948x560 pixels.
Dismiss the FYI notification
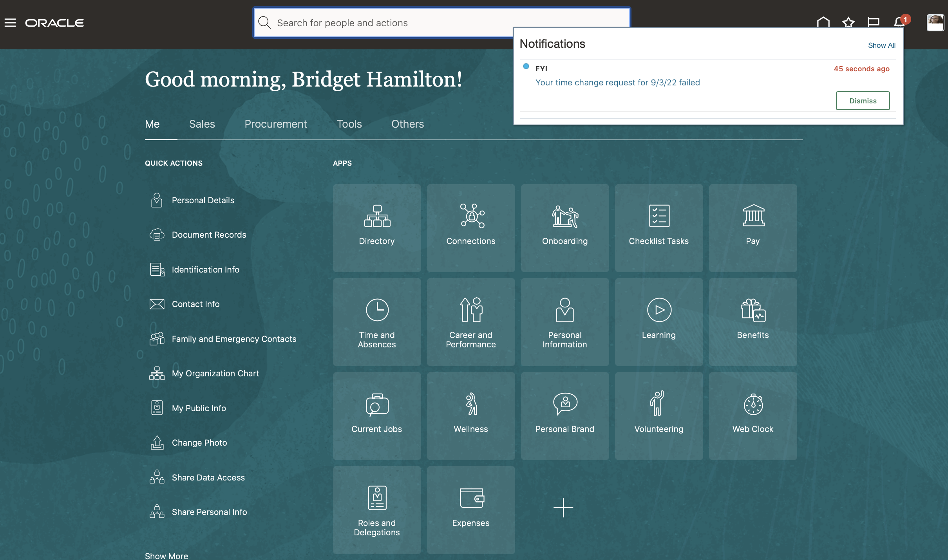[863, 101]
